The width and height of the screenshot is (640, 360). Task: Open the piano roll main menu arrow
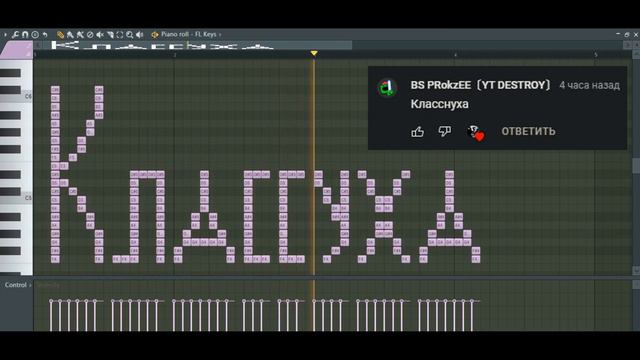[x=5, y=35]
